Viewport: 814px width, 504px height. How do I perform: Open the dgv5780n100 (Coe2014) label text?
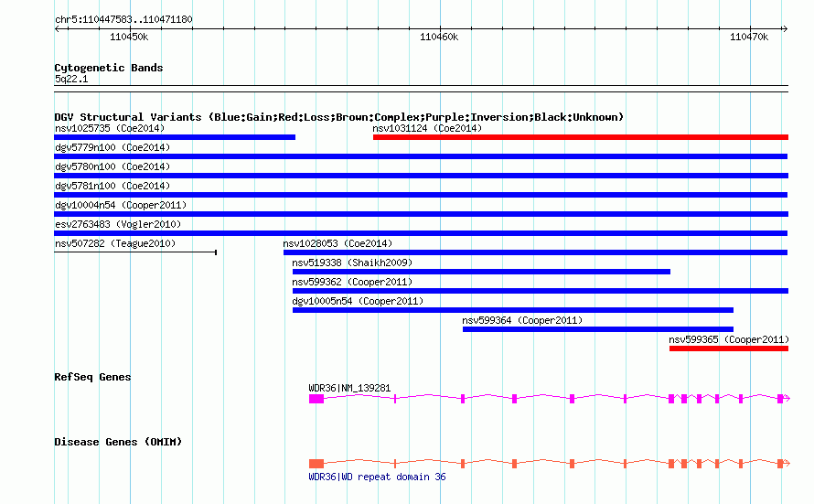tap(112, 166)
